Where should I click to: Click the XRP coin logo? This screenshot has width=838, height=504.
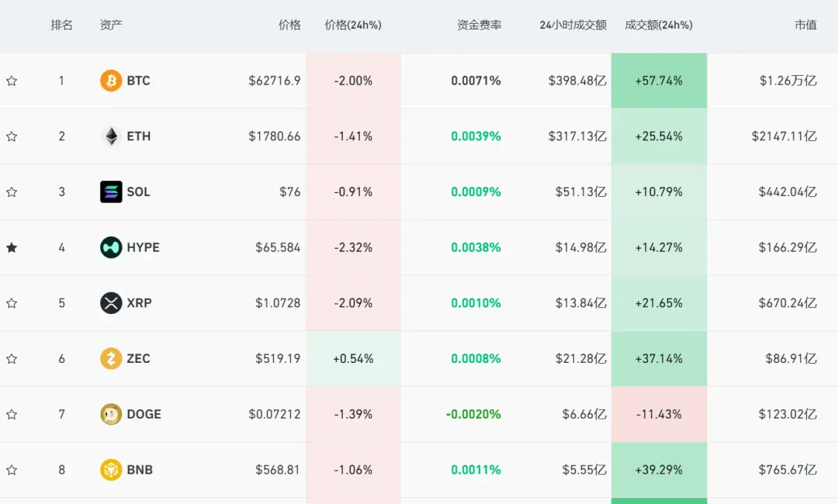(111, 302)
